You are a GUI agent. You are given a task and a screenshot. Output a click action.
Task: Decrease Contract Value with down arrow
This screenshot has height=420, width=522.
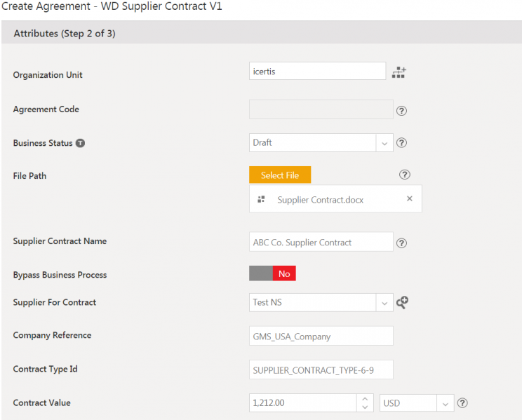[x=365, y=407]
